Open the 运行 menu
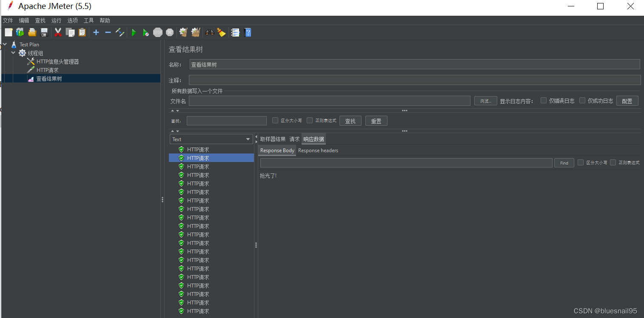Screen dimensions: 644x318 (56, 20)
